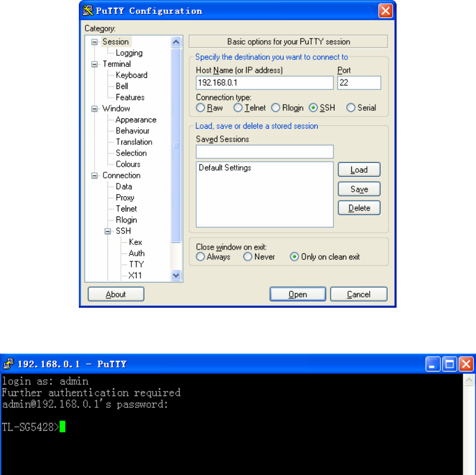
Task: Open Logging category
Action: [129, 53]
